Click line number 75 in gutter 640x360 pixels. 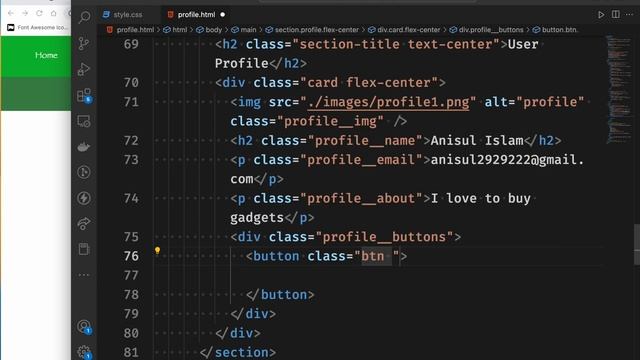point(131,237)
